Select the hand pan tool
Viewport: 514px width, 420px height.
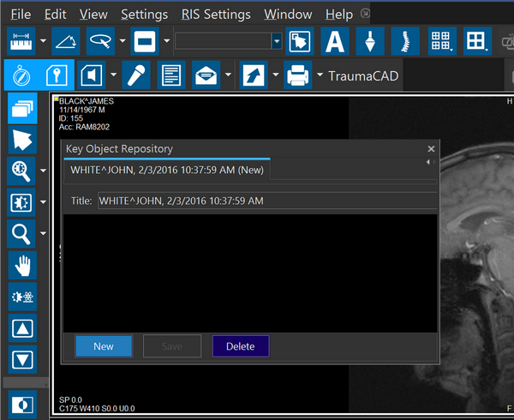[x=21, y=265]
